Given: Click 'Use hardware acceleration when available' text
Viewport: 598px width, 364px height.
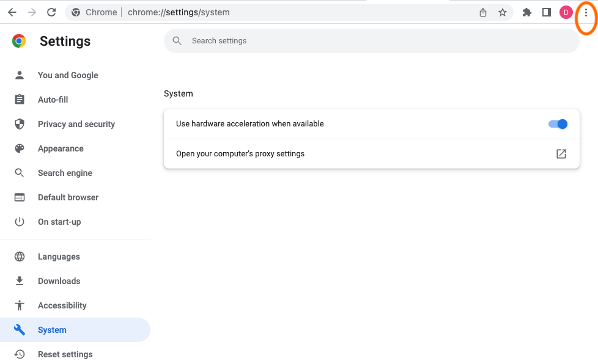Looking at the screenshot, I should (x=250, y=124).
